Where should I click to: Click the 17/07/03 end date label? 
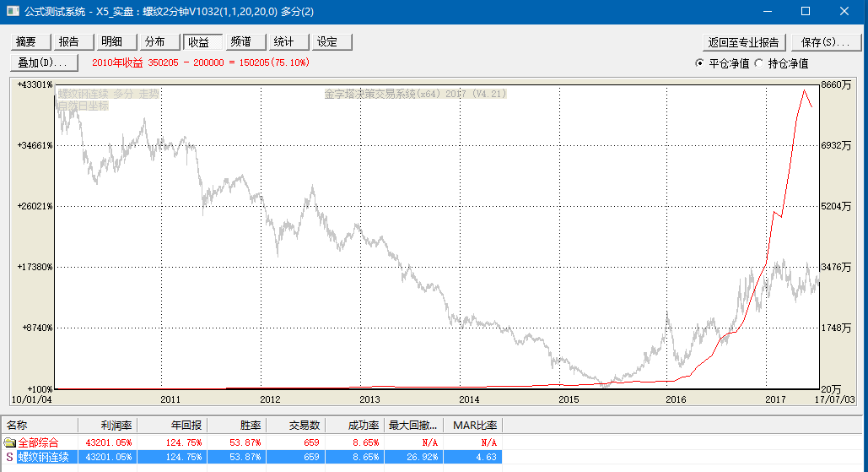(x=835, y=399)
